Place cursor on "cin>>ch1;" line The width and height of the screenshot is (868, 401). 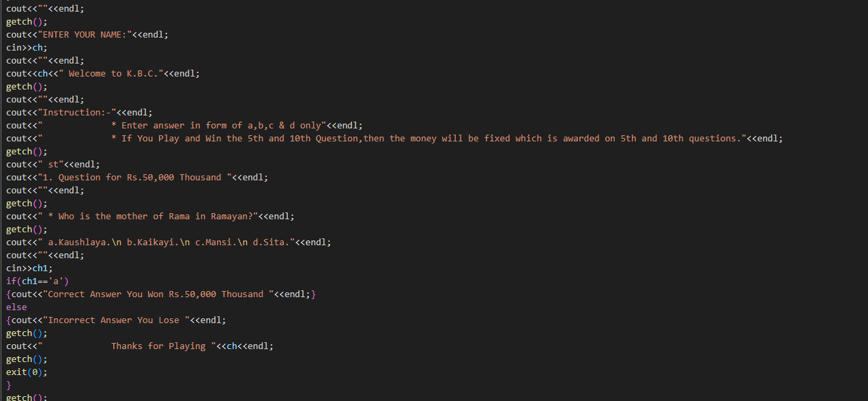tap(29, 268)
